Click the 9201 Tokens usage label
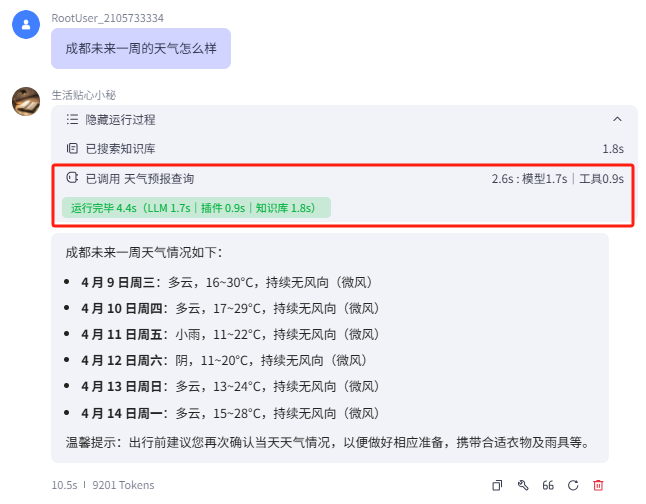This screenshot has height=504, width=646. pyautogui.click(x=123, y=485)
